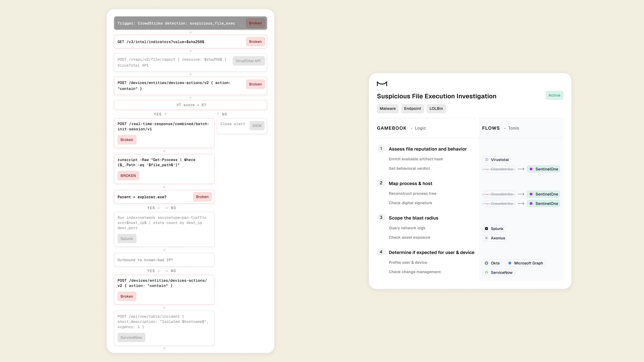
Task: Click the Axonius tool icon
Action: click(487, 238)
